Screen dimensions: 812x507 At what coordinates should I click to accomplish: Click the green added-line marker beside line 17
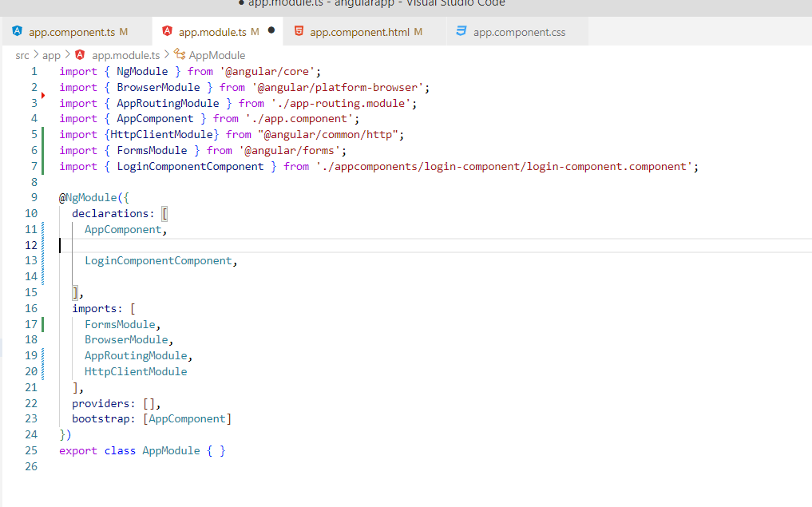(42, 323)
